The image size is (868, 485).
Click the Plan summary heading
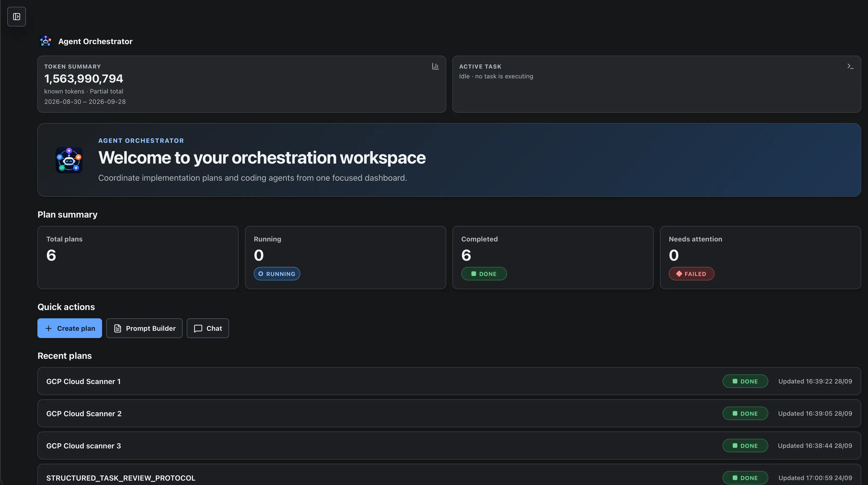(x=67, y=214)
